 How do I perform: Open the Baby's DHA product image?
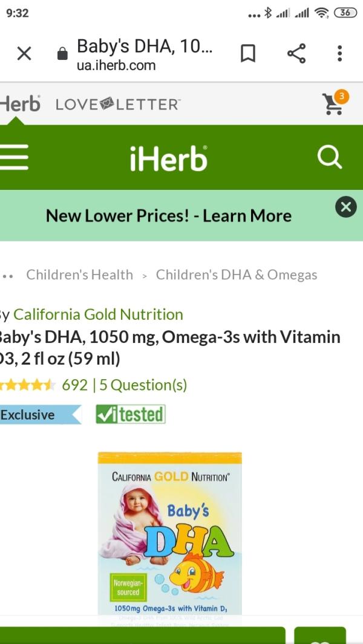click(x=170, y=533)
